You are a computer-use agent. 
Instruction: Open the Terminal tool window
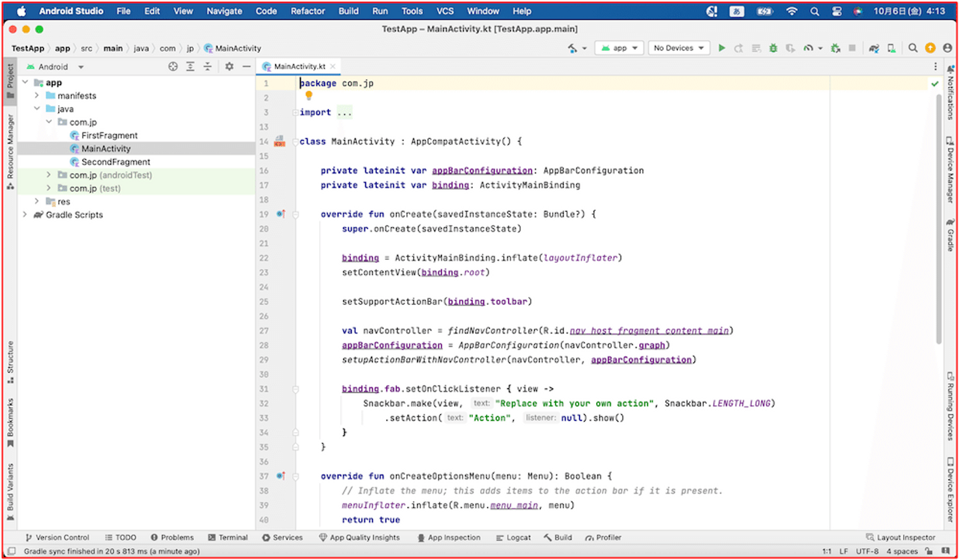tap(228, 537)
